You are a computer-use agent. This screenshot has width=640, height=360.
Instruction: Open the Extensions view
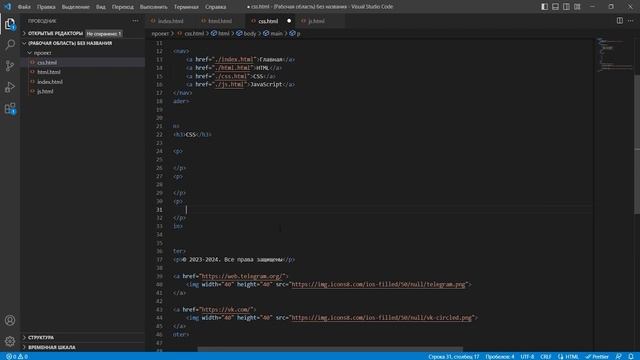pos(10,109)
